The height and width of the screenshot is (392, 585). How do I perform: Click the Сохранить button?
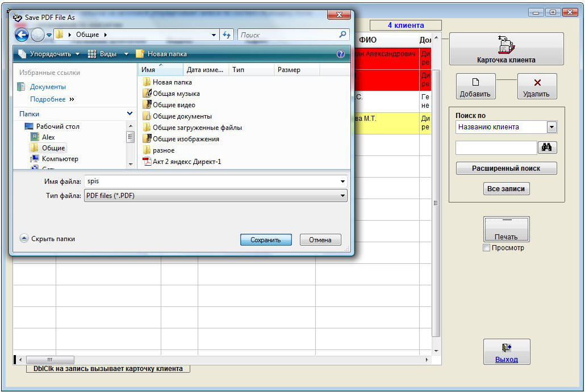pos(266,239)
